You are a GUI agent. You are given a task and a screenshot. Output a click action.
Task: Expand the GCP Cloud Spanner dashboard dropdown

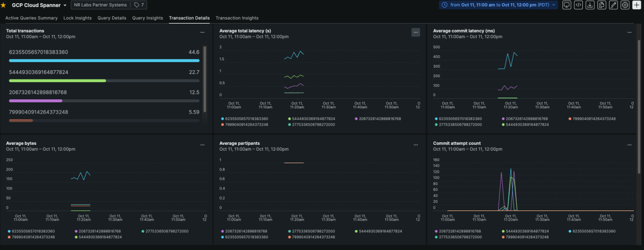[65, 5]
